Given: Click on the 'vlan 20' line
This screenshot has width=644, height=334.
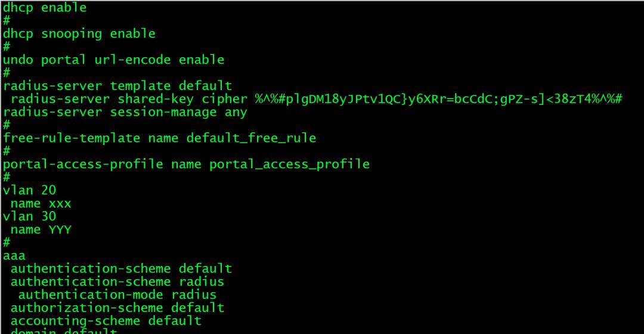Looking at the screenshot, I should (x=30, y=190).
